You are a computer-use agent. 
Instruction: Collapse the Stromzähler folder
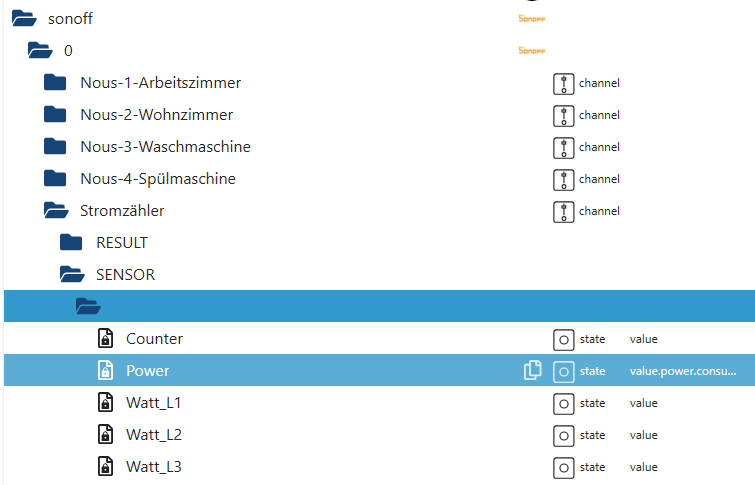tap(55, 211)
